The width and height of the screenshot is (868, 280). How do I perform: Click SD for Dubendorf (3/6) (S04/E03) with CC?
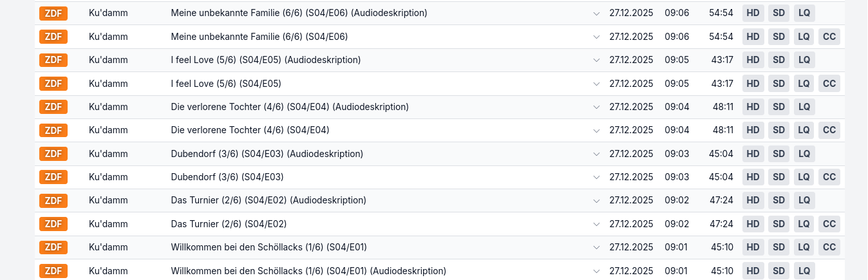778,177
